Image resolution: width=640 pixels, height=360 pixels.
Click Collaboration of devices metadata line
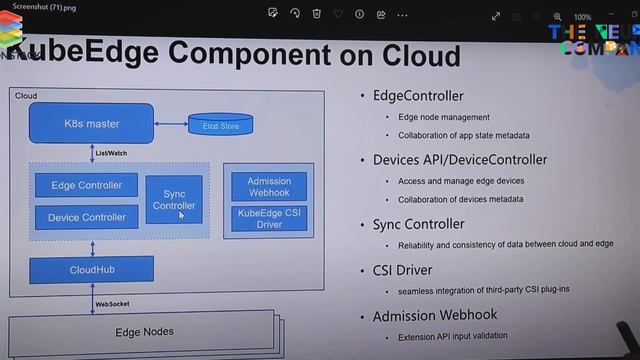(x=460, y=199)
